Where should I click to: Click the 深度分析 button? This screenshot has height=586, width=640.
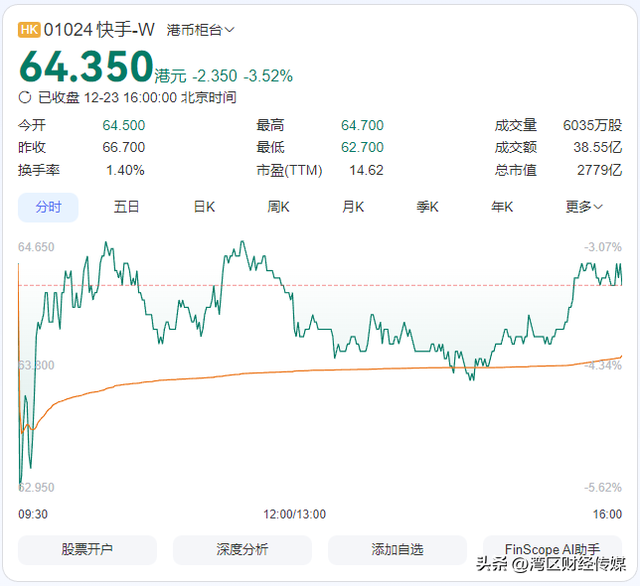(x=242, y=550)
